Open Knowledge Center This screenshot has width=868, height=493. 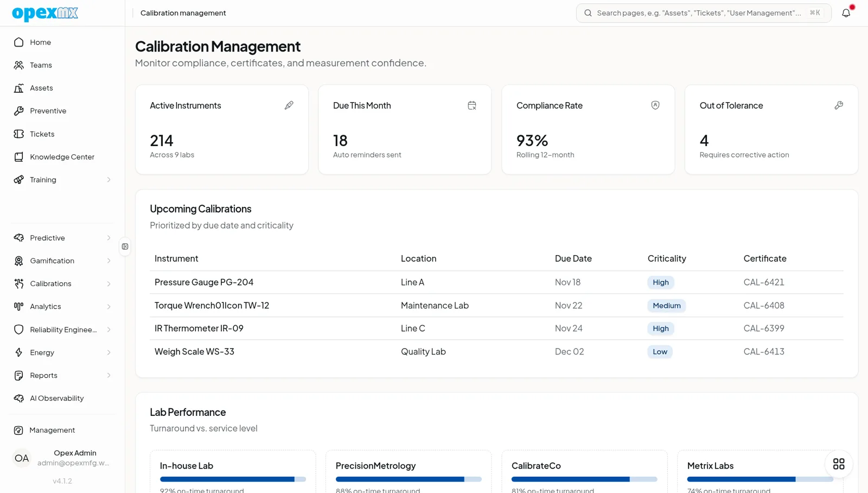(x=62, y=157)
